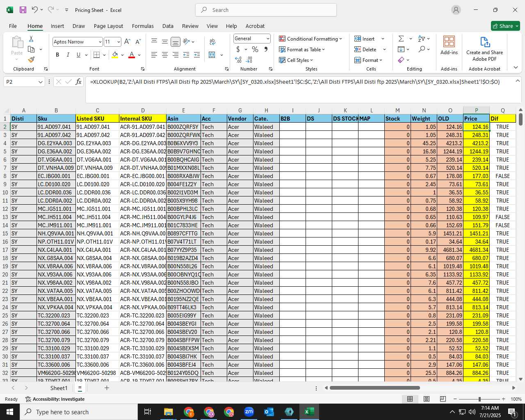Click Increase Decimal icon

pyautogui.click(x=238, y=60)
